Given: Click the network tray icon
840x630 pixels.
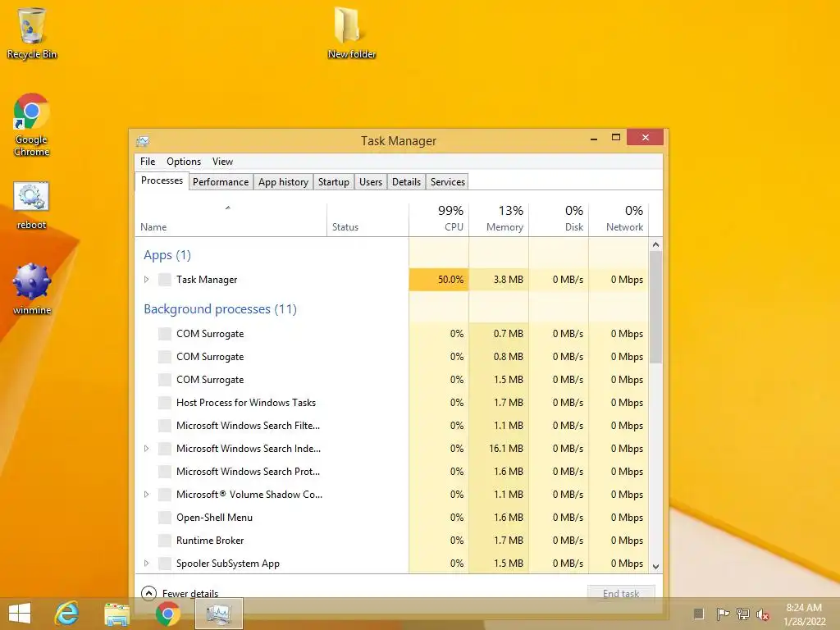Looking at the screenshot, I should [x=743, y=614].
